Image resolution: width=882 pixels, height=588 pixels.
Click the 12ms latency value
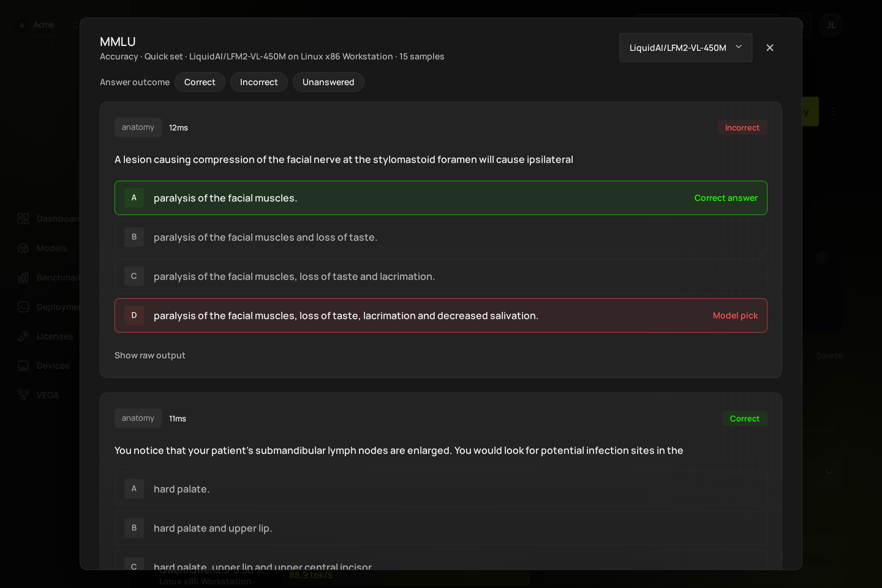point(179,127)
